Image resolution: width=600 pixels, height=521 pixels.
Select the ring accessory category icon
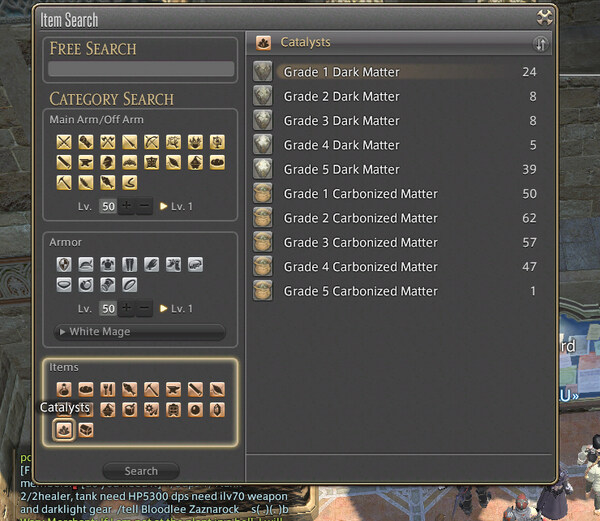pos(130,285)
